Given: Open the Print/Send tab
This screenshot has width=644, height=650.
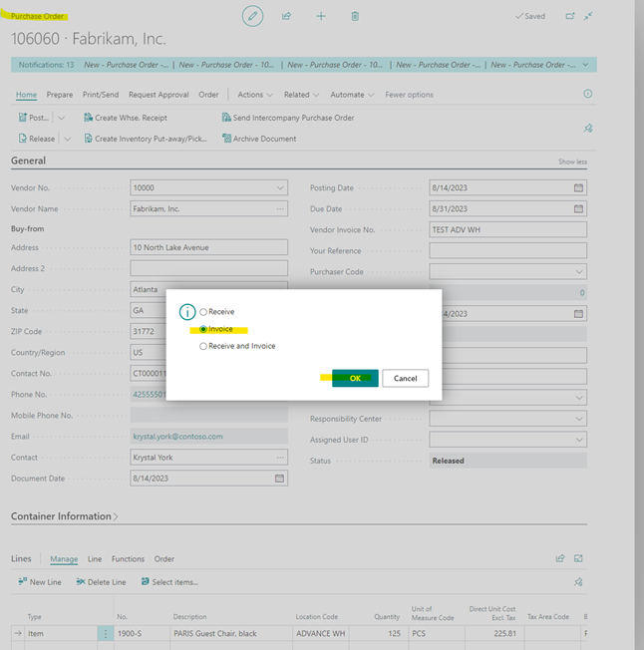Looking at the screenshot, I should click(101, 95).
